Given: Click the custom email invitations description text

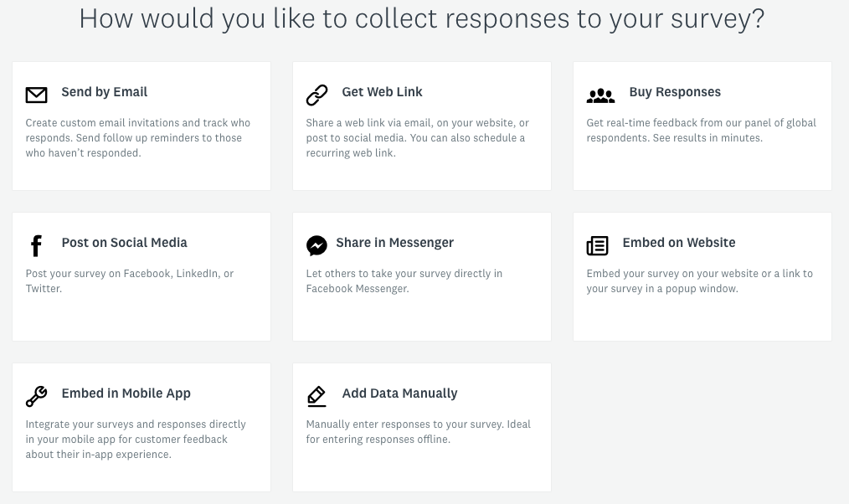Looking at the screenshot, I should (138, 138).
